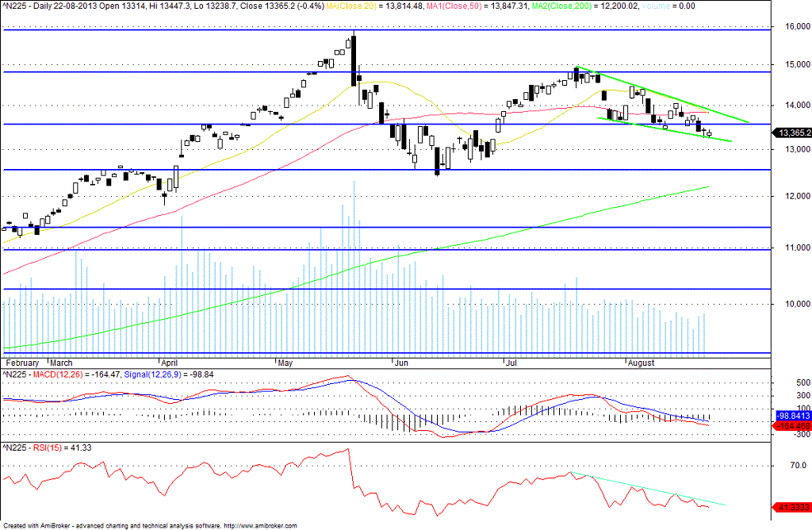812x530 pixels.
Task: Click the 15,000 price axis label
Action: tap(798, 65)
